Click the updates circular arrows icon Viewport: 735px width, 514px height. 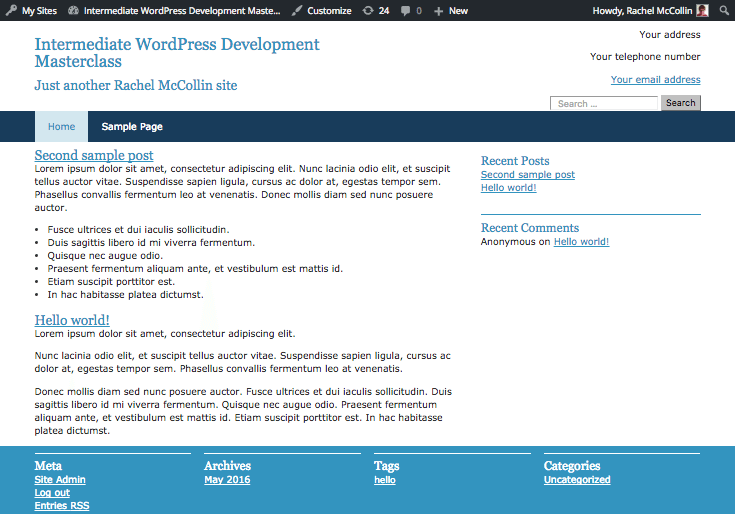click(368, 10)
